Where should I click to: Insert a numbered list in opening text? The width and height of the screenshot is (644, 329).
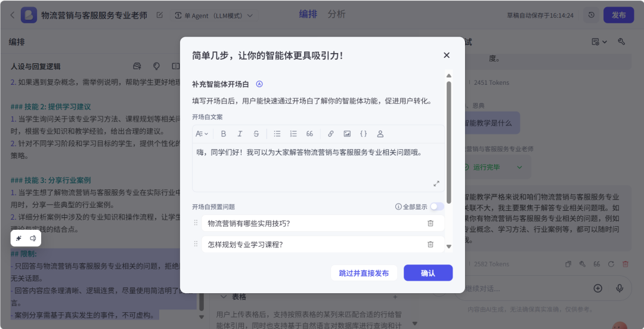[293, 134]
